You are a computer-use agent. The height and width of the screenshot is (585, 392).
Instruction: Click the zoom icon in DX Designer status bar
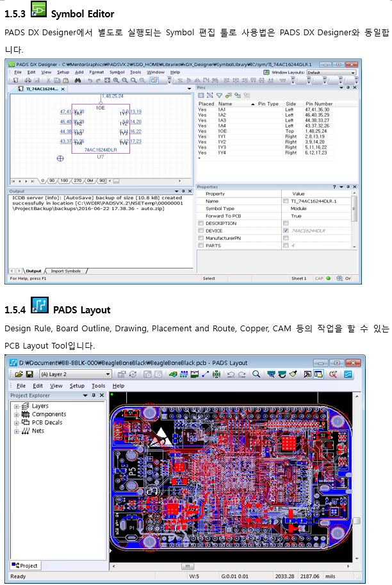339,278
